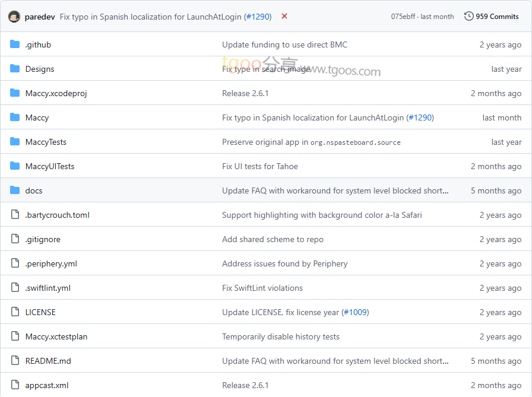Open 'Fix UI tests for Tahoe' commit message
Viewport: 532px width, 397px height.
point(260,166)
